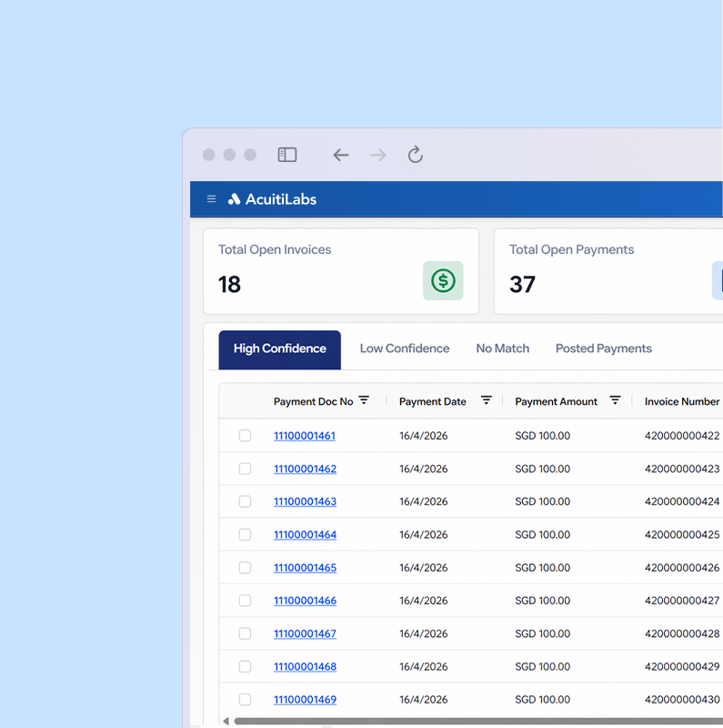Open payment document 11100001462
Viewport: 723px width, 728px height.
(305, 469)
